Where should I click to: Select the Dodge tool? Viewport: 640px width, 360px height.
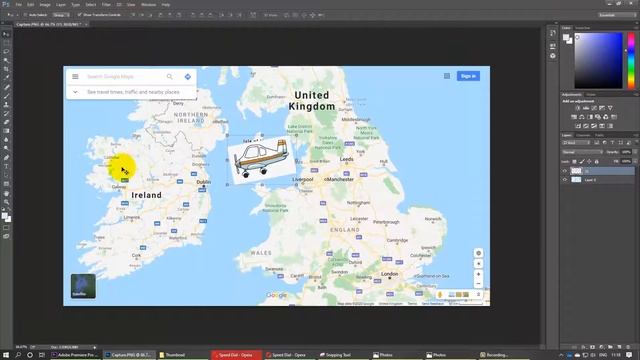click(6, 149)
